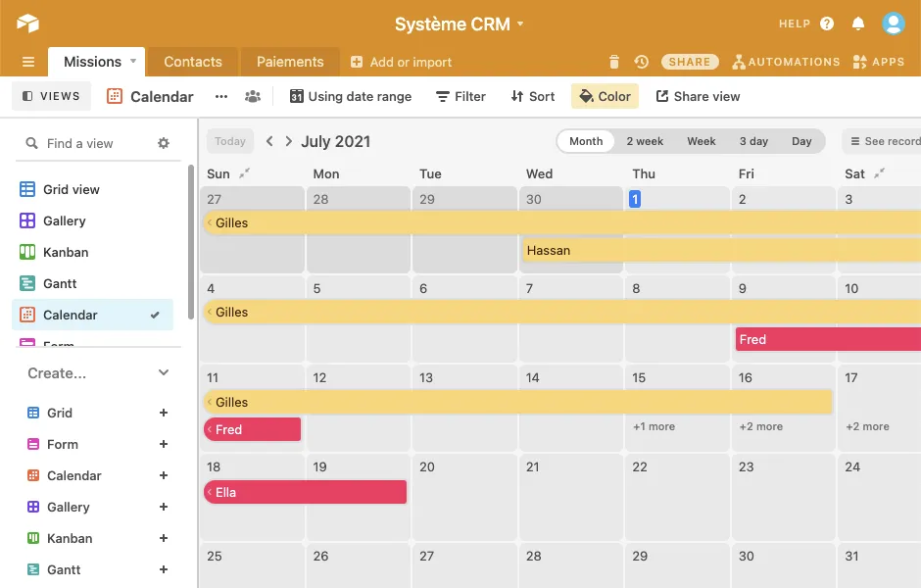Toggle the Views sidebar button
Viewport: 921px width, 588px height.
point(51,96)
